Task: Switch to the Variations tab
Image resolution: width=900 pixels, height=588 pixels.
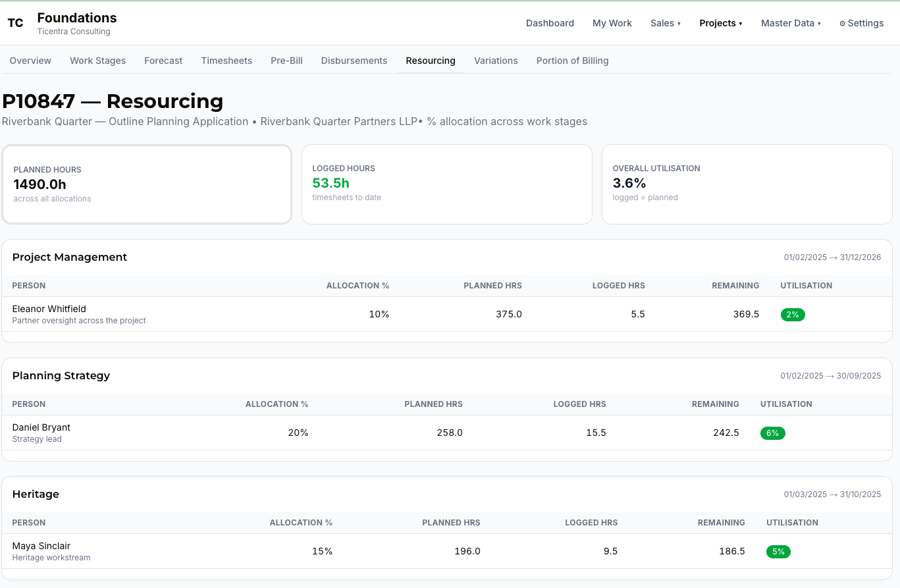Action: click(x=496, y=61)
